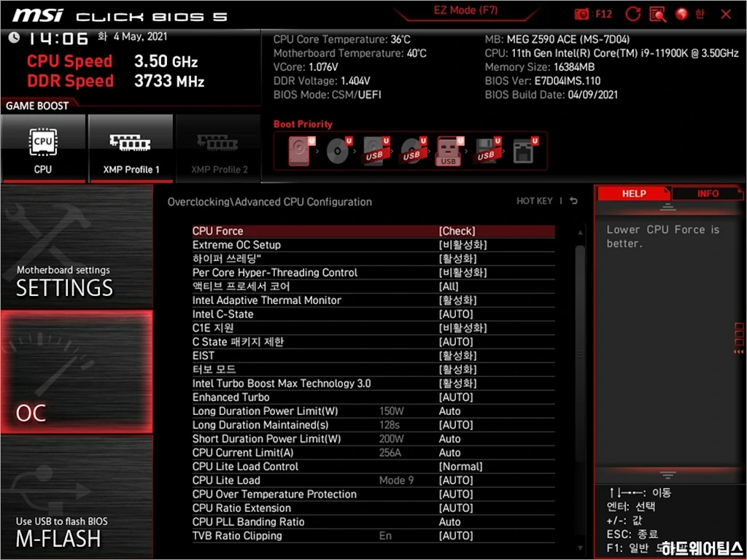The image size is (747, 560).
Task: Select network boot device icon
Action: click(525, 150)
